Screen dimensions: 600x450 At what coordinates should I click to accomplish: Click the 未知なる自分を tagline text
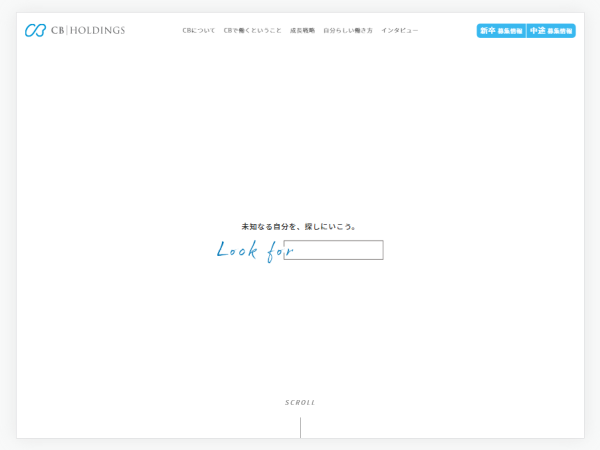(269, 227)
